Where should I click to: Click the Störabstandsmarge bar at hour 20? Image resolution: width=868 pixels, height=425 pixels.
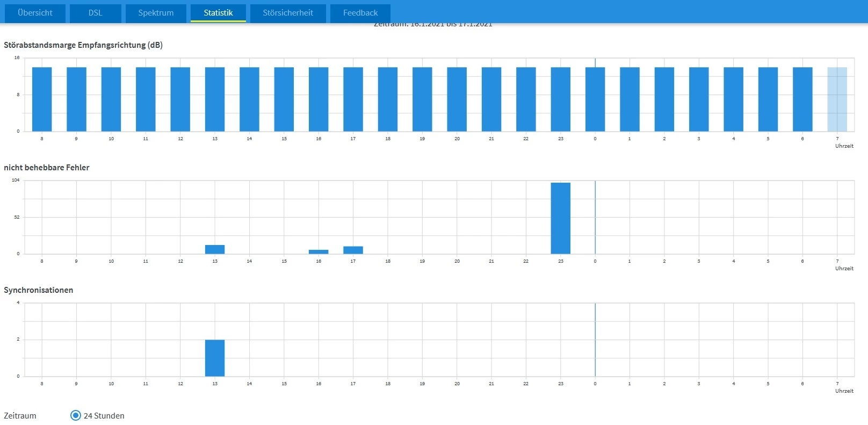[x=457, y=99]
